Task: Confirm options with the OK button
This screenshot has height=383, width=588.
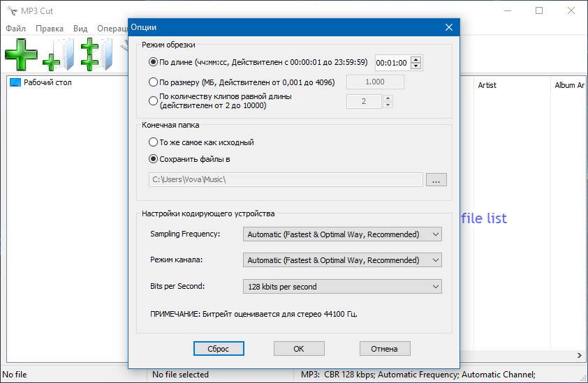Action: [x=299, y=349]
